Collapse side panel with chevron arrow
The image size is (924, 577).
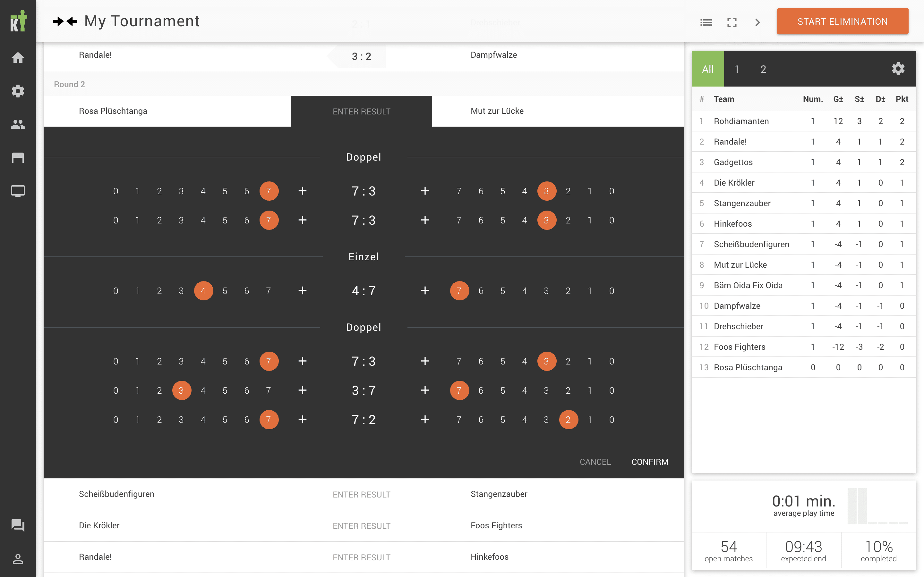click(x=757, y=22)
